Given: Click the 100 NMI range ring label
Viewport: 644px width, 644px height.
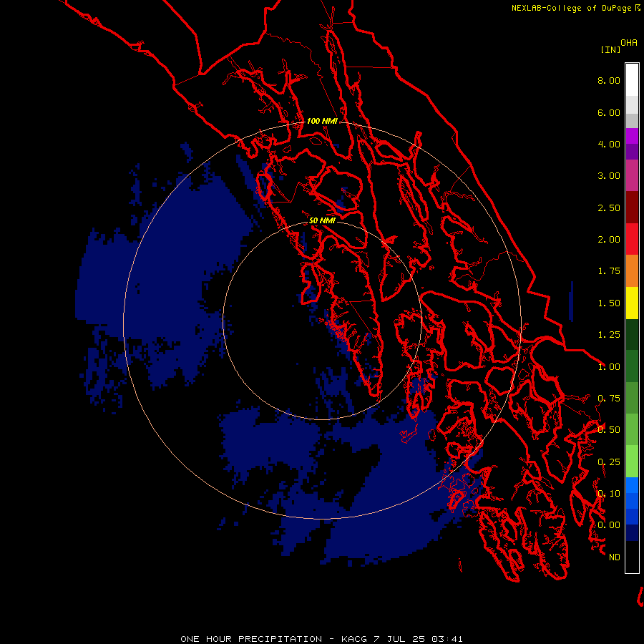Looking at the screenshot, I should [x=322, y=121].
